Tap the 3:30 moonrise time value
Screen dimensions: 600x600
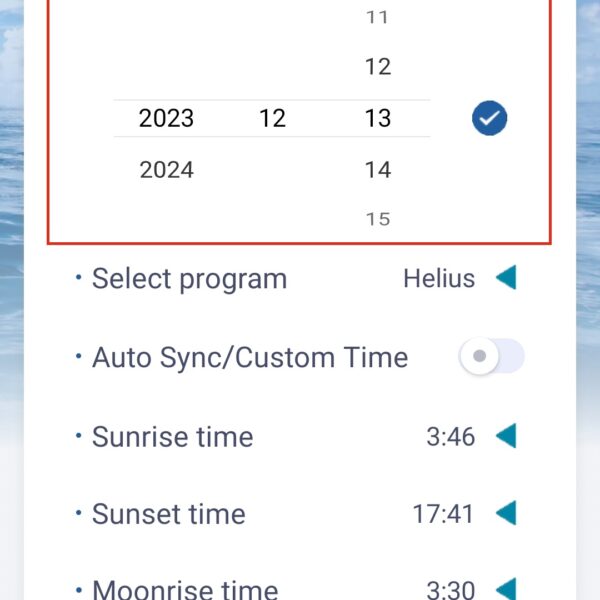click(451, 590)
